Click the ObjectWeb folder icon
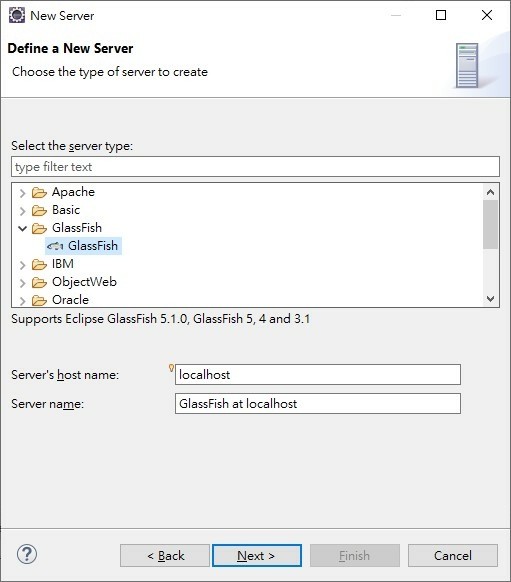The height and width of the screenshot is (582, 511). pos(39,282)
